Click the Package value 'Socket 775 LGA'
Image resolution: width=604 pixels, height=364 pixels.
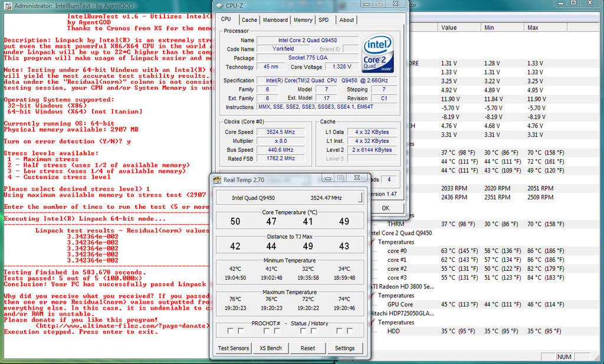(307, 58)
